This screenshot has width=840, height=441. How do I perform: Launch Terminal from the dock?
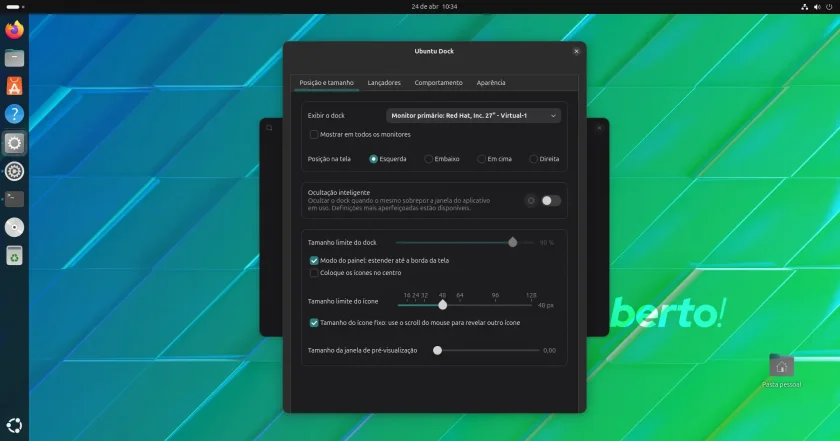[x=14, y=199]
